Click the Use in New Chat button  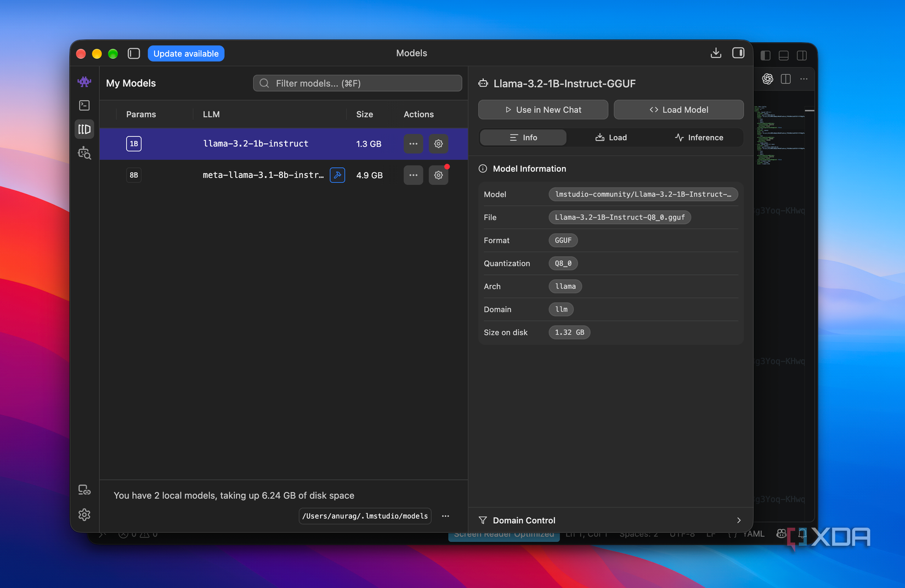pyautogui.click(x=543, y=110)
